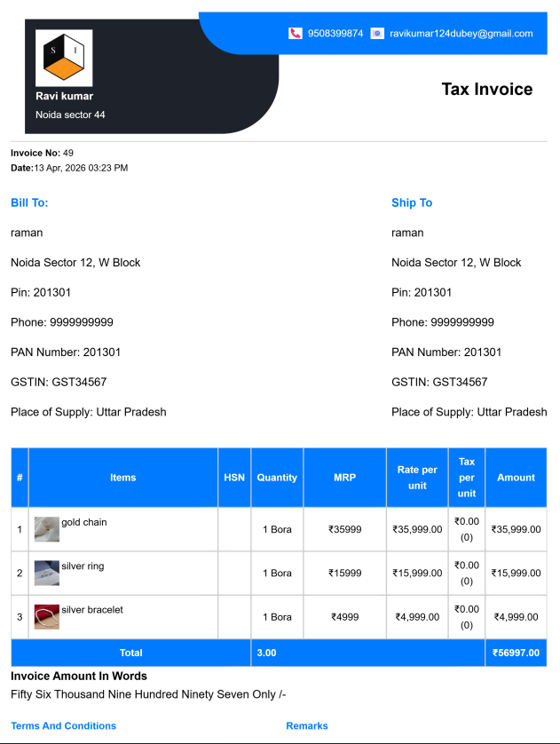
Task: Click the Ship To address Noida Sector 12
Action: click(x=456, y=263)
